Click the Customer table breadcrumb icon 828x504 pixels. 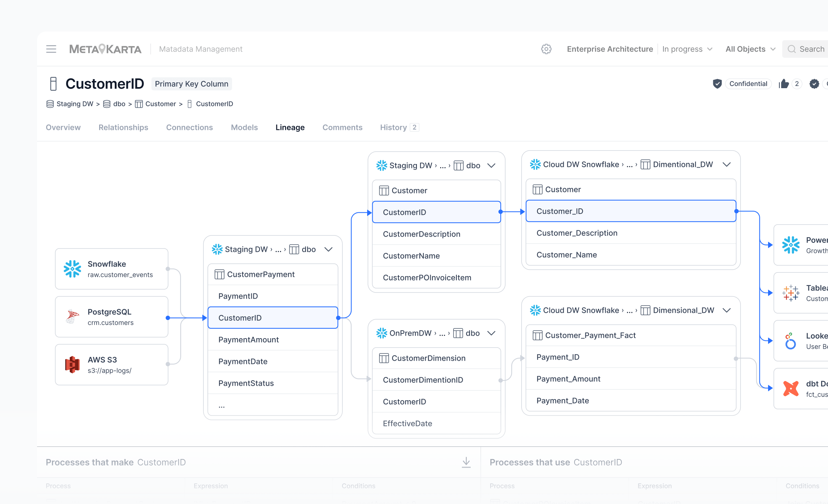pyautogui.click(x=139, y=104)
